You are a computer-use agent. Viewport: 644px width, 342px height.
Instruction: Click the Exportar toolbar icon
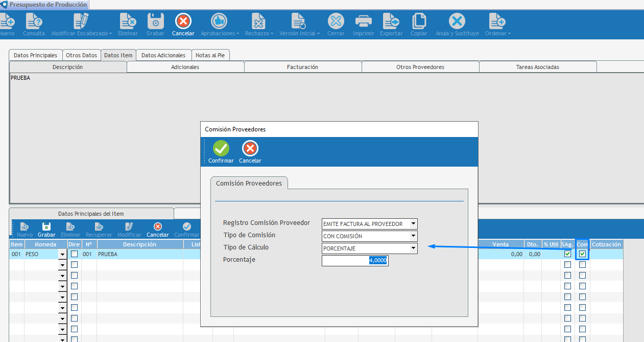click(x=391, y=21)
